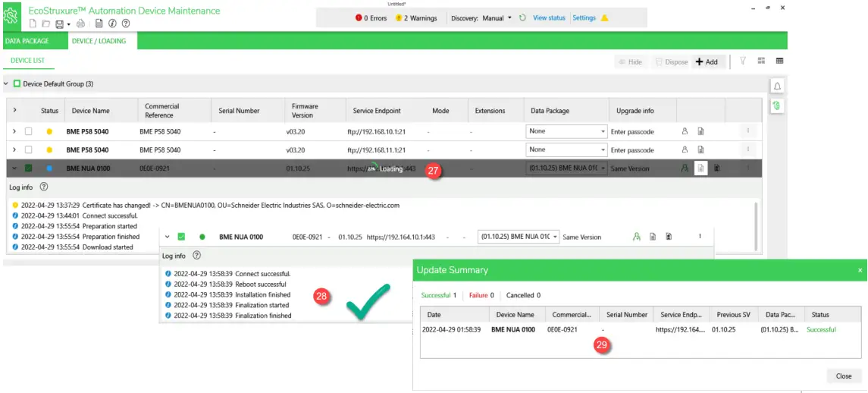Sort by the Firmware Version column header
Screen dimensions: 868x393
tap(315, 110)
